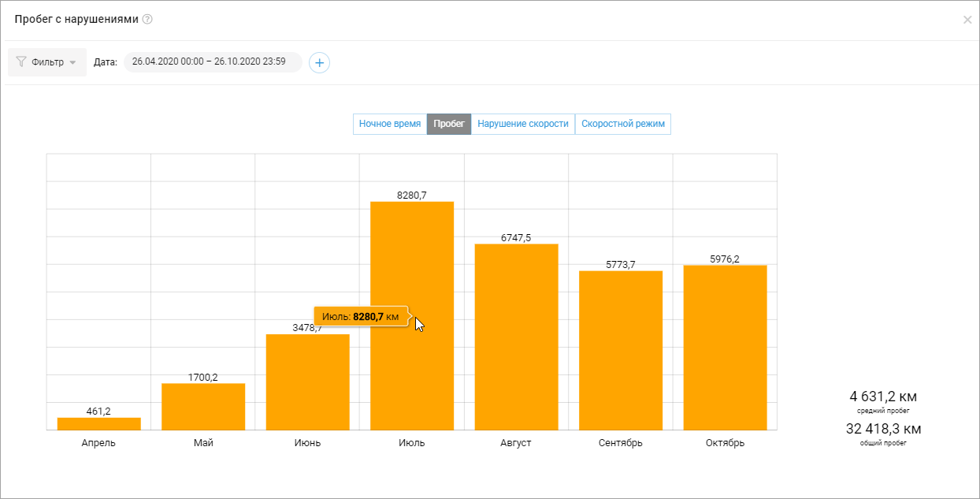Click the Апрель axis label
Image resolution: width=980 pixels, height=499 pixels.
point(99,443)
